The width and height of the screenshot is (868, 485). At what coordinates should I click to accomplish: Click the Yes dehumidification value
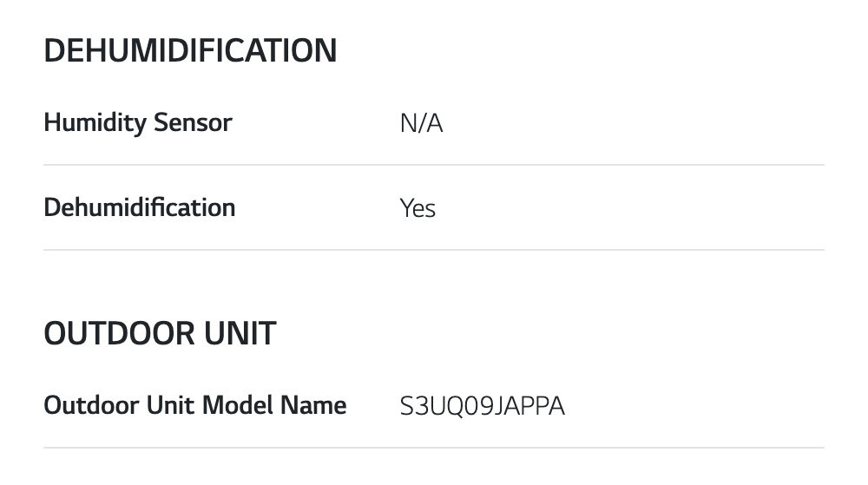[x=418, y=209]
